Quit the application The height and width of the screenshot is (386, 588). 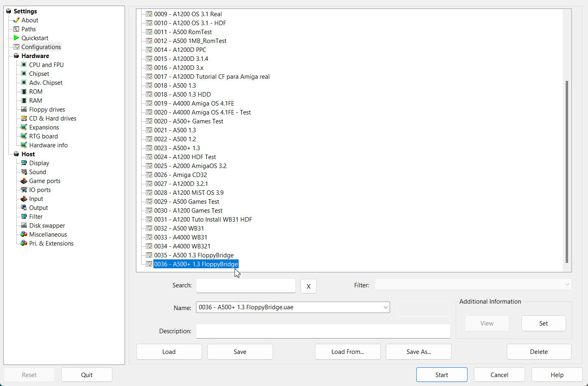[x=87, y=375]
